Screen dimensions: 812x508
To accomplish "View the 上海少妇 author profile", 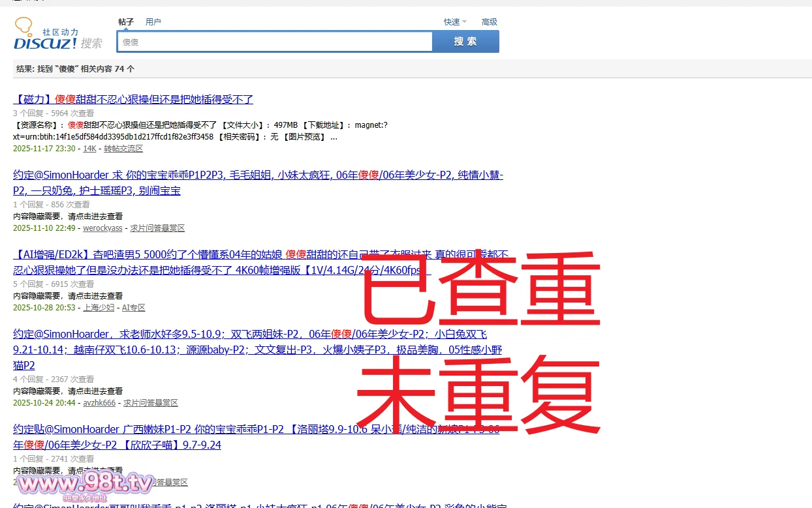I will point(99,308).
